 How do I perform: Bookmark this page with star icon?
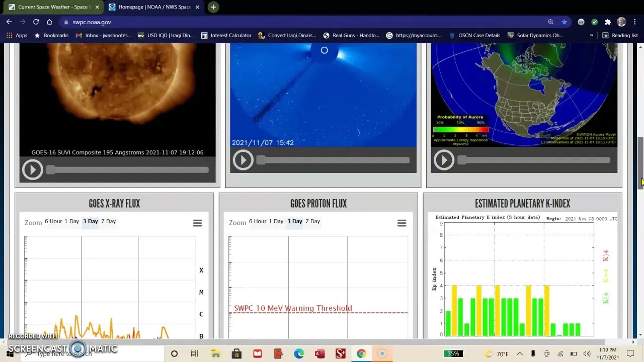[x=564, y=22]
